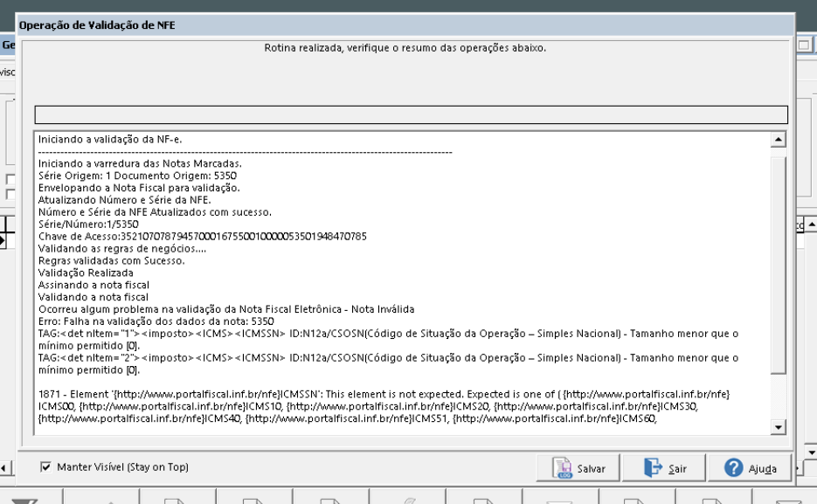The width and height of the screenshot is (817, 504).
Task: Click the Ajuda question mark icon
Action: coord(734,467)
